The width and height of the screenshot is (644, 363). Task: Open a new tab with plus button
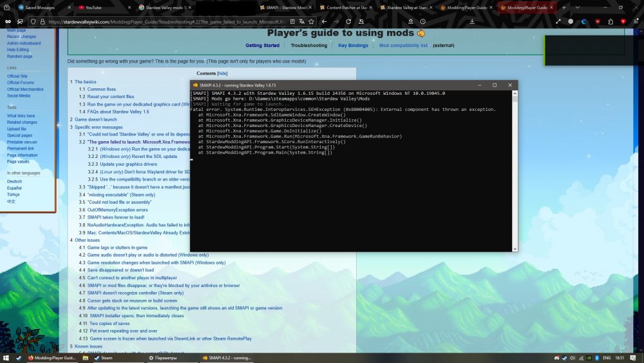click(x=564, y=7)
